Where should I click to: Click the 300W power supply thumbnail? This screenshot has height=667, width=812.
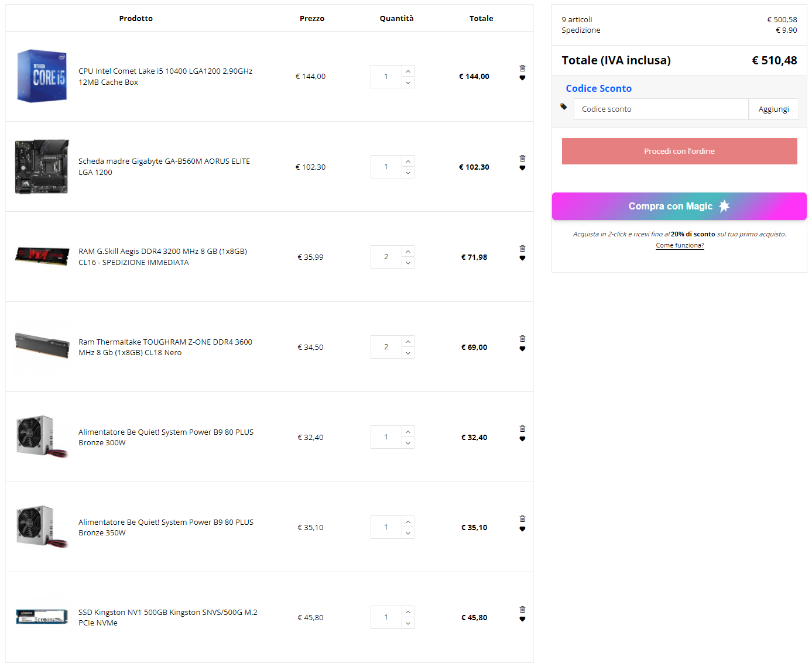coord(42,436)
